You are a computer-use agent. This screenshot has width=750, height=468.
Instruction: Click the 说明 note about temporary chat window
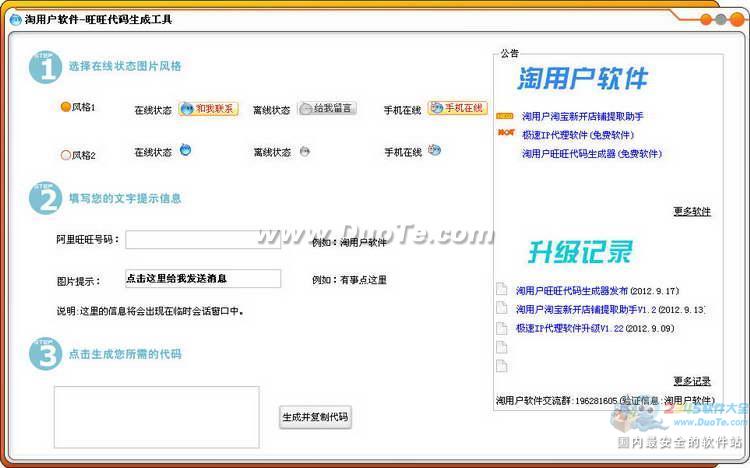click(150, 311)
